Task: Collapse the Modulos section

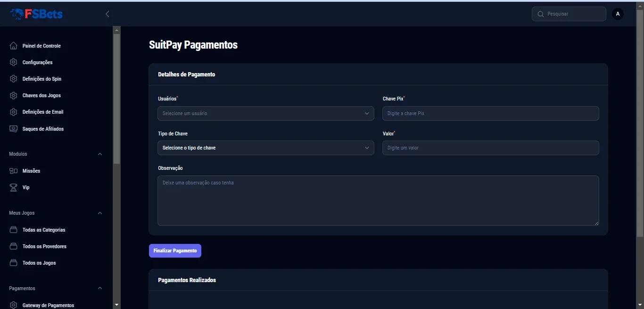Action: 100,154
